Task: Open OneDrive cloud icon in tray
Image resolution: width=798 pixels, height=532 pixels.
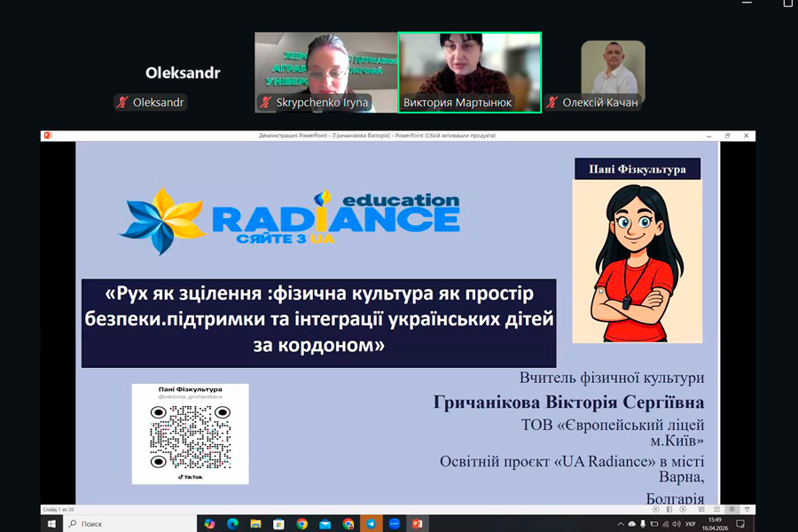Action: click(631, 524)
